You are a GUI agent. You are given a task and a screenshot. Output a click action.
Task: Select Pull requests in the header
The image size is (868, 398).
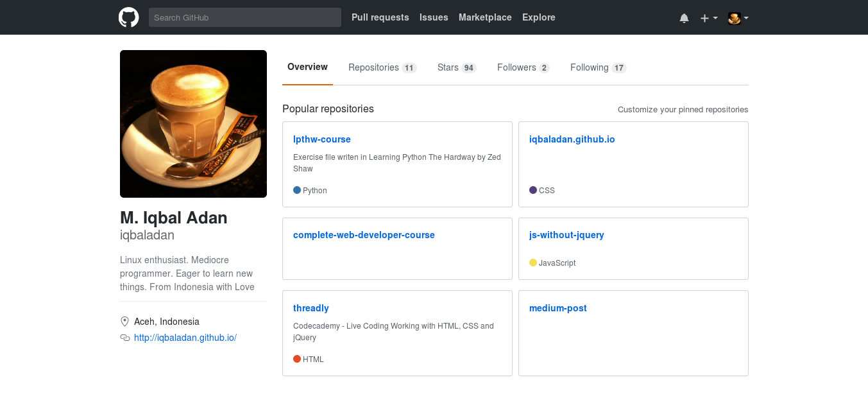(x=380, y=17)
